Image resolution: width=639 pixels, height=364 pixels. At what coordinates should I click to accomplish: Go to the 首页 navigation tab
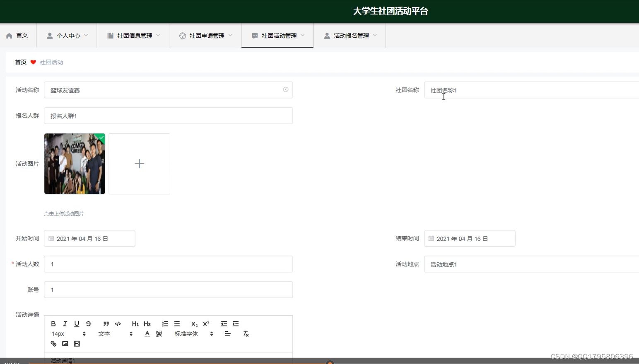coord(18,36)
